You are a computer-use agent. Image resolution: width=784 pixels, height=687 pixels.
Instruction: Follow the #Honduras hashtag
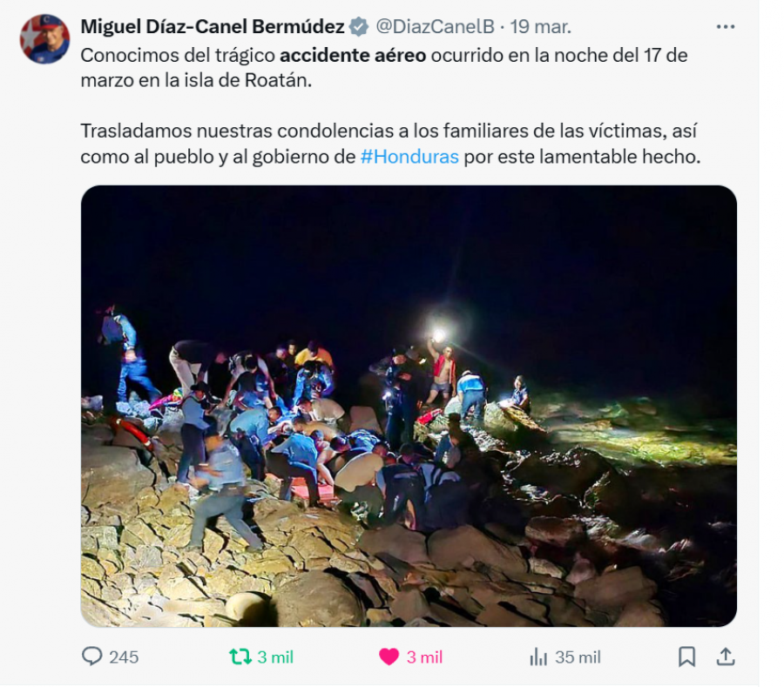409,157
